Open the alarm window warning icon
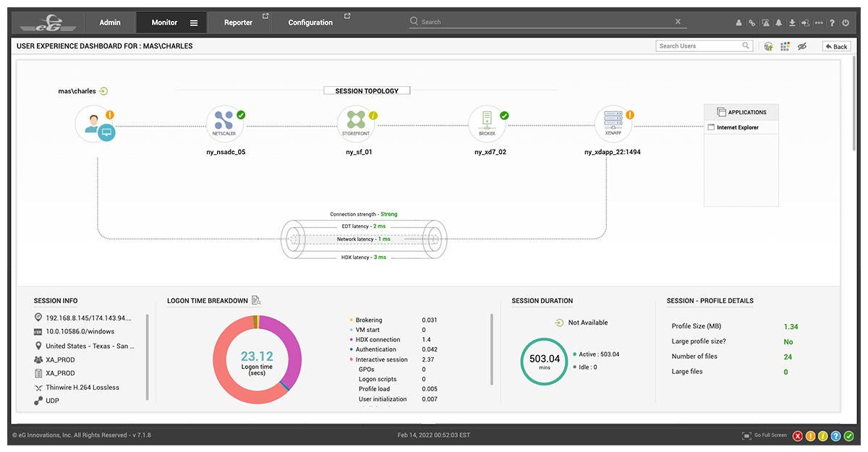The height and width of the screenshot is (452, 868). pos(765,22)
